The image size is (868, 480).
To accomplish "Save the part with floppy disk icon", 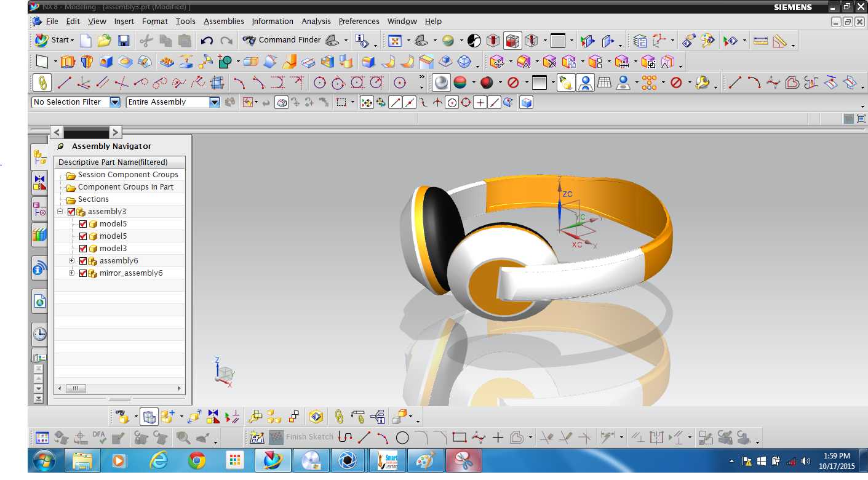I will coord(124,41).
